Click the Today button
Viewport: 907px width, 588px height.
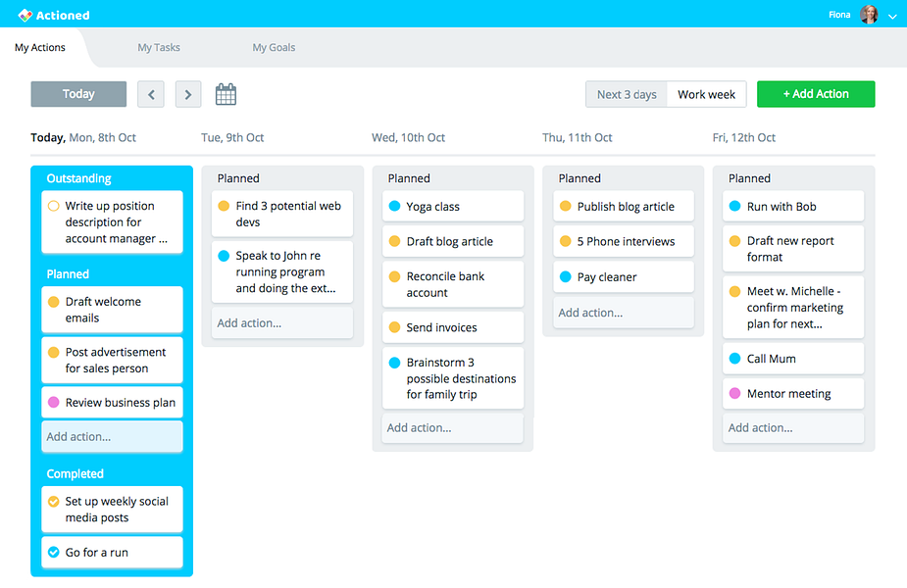click(x=78, y=94)
